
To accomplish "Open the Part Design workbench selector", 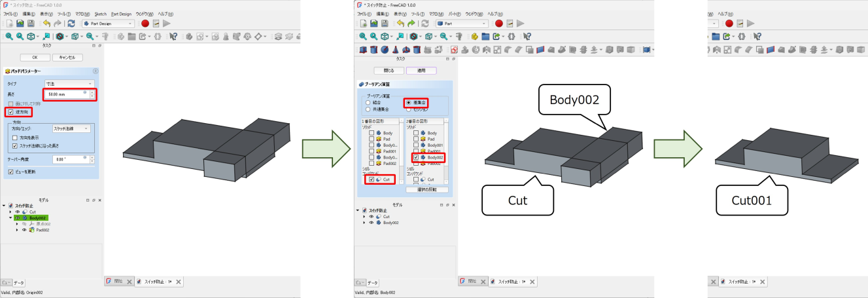I will 108,24.
